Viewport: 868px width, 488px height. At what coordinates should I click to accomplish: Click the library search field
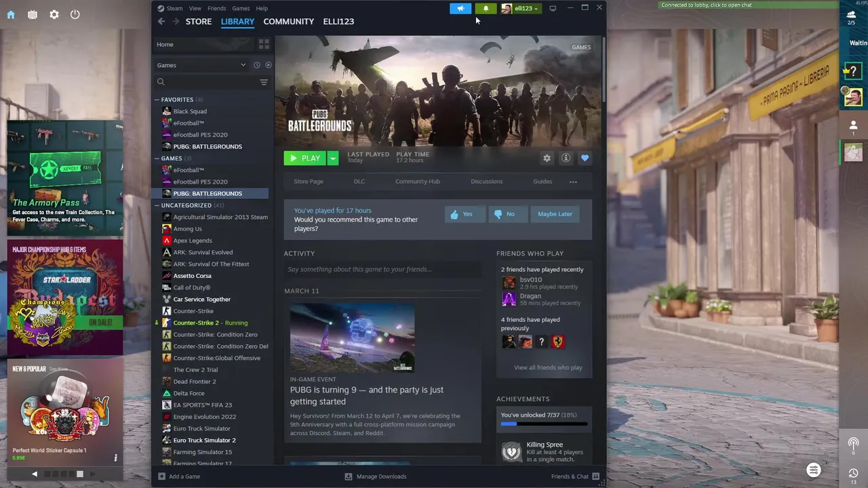pos(207,82)
